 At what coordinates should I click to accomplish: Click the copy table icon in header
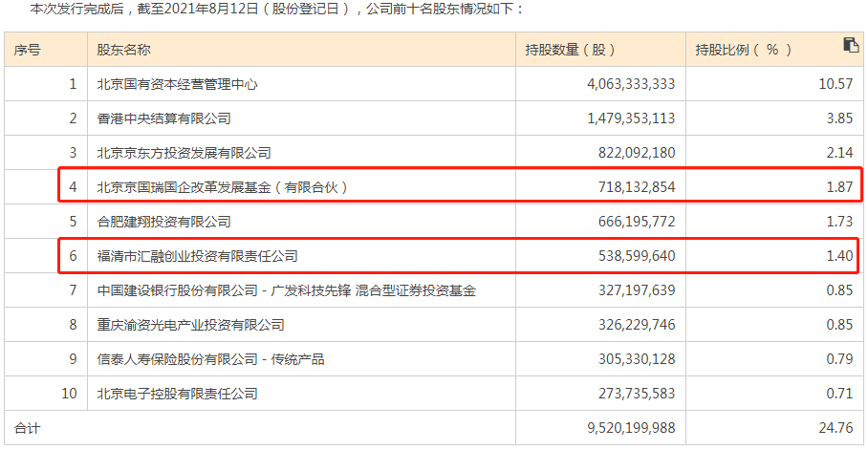[x=850, y=45]
